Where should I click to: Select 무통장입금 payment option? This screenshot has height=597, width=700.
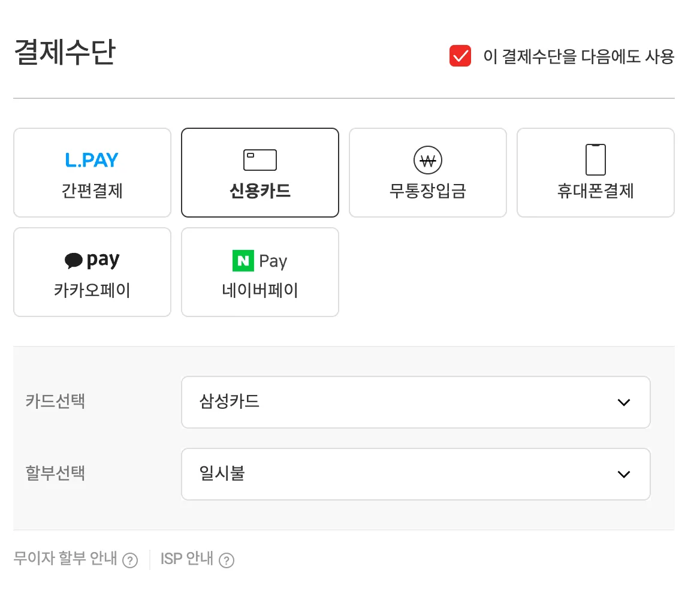(428, 173)
